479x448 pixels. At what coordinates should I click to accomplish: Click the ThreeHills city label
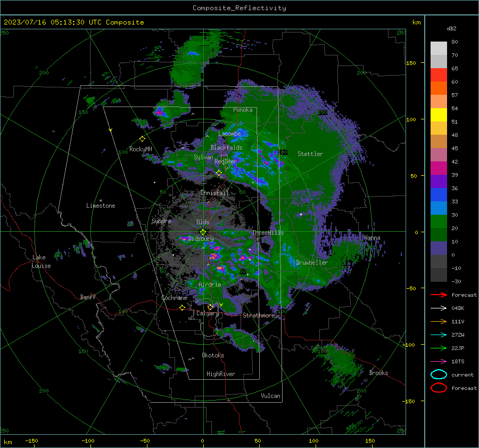[x=268, y=233]
